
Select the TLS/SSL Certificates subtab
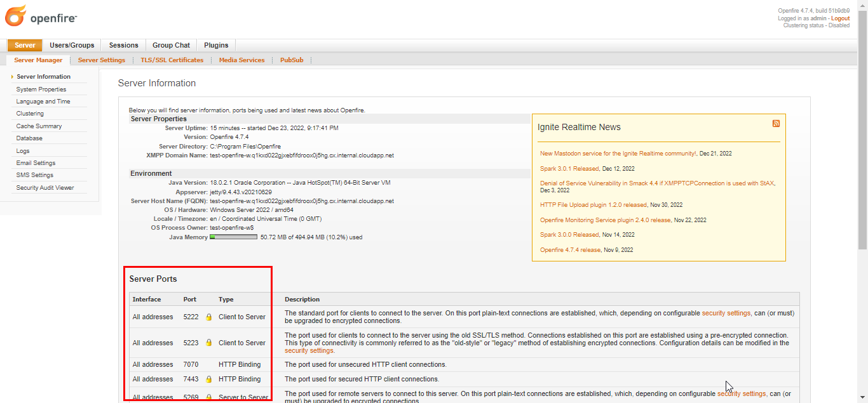click(172, 60)
